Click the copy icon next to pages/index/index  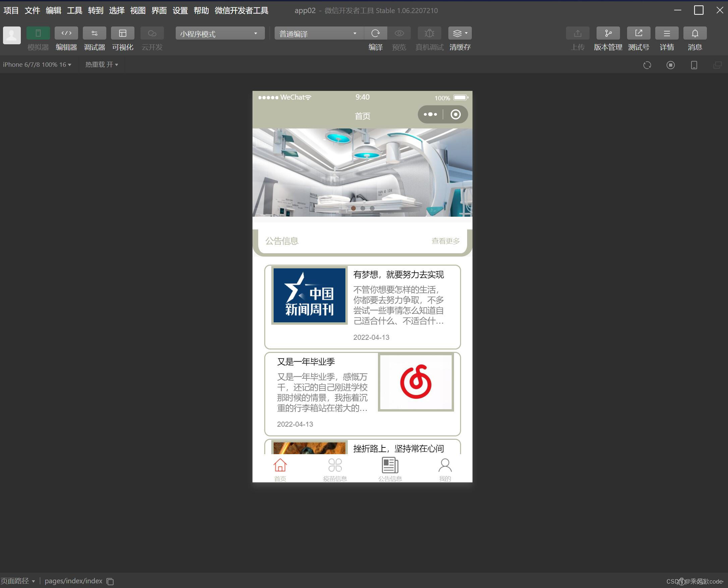tap(110, 581)
